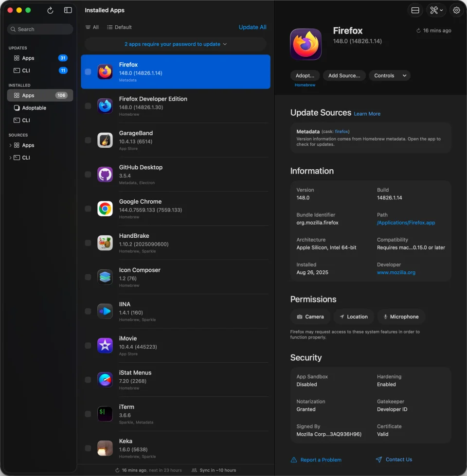Click the IINA play icon

105,312
